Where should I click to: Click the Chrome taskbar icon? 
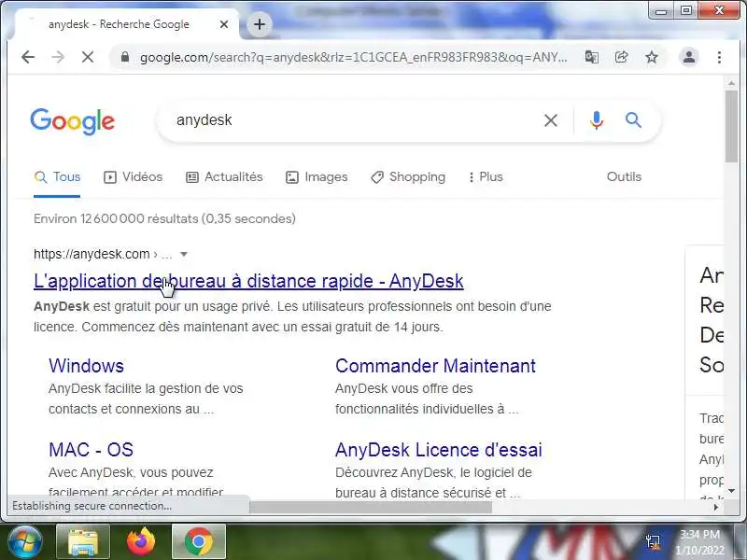coord(199,541)
